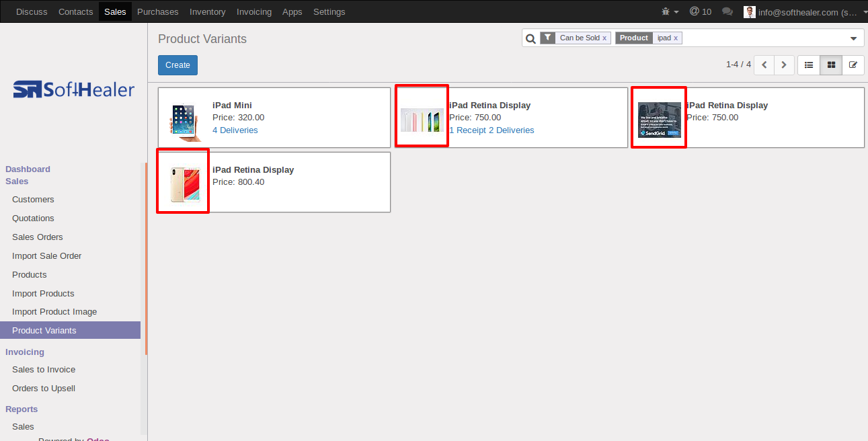Open Sales to Invoice in the sidebar

(x=44, y=370)
